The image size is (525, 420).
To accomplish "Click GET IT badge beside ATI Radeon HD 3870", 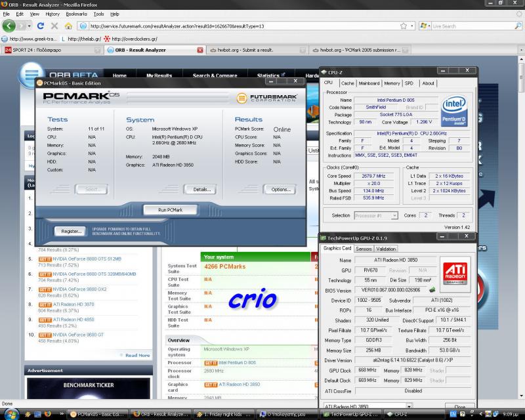I will click(x=45, y=304).
